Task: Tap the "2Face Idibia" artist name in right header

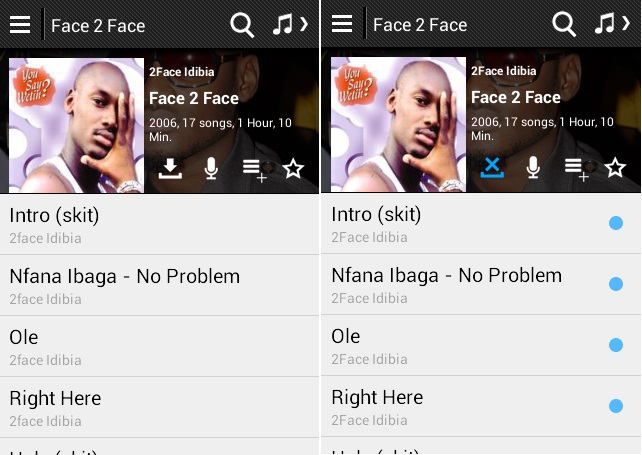Action: (503, 71)
